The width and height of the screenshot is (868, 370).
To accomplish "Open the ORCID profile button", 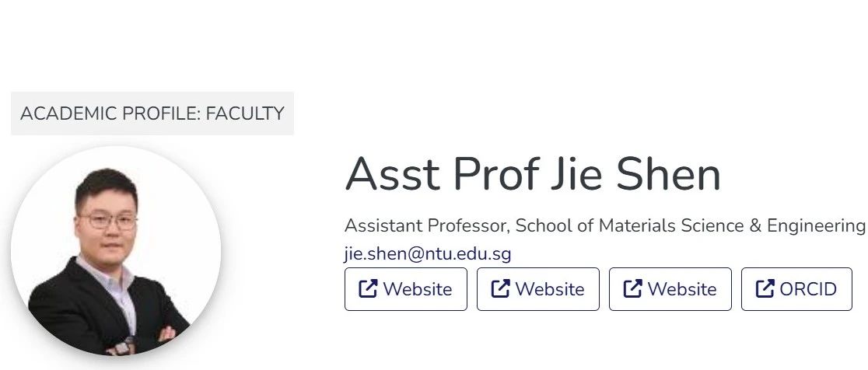I will (796, 289).
